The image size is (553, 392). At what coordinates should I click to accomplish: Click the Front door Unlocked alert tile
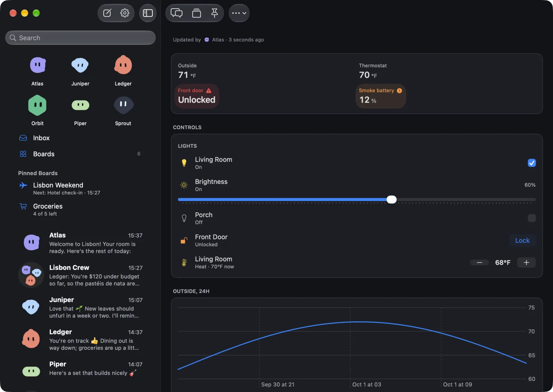pos(197,96)
